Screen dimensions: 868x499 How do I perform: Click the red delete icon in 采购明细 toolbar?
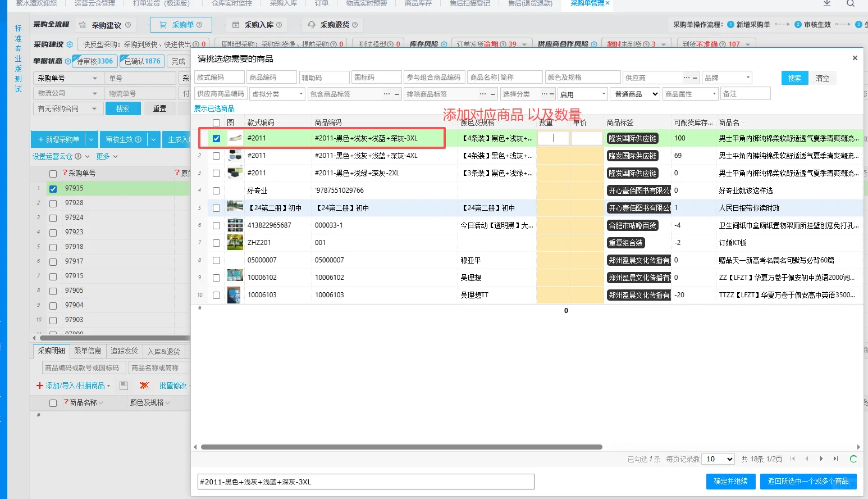tap(144, 385)
